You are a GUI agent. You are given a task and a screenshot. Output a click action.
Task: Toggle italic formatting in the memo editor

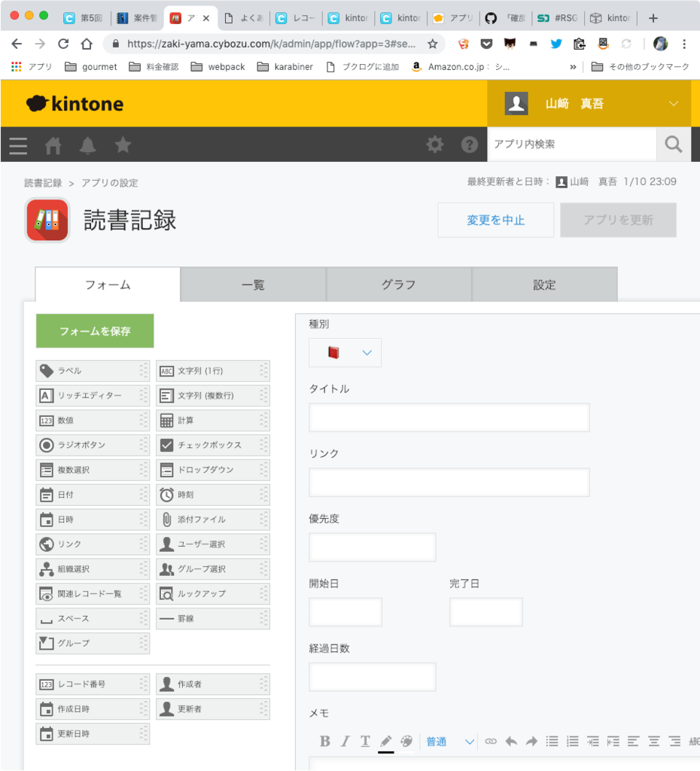tap(345, 741)
